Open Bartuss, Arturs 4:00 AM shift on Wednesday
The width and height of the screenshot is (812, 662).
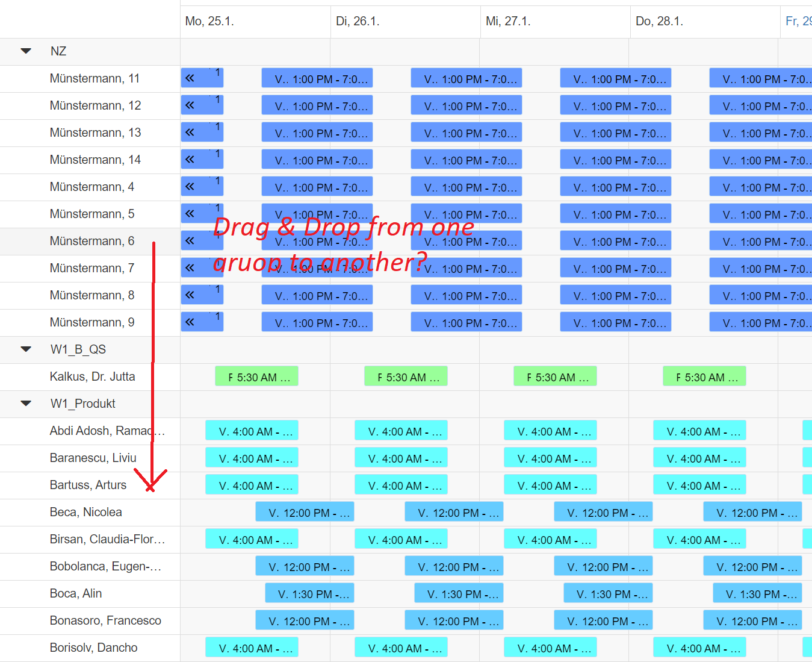point(550,486)
